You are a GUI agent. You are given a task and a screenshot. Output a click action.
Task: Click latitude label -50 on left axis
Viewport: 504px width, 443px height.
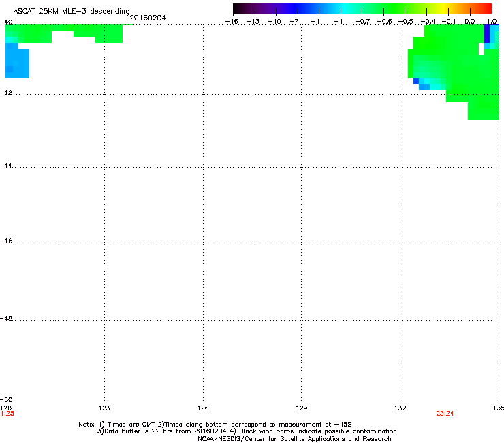point(6,399)
